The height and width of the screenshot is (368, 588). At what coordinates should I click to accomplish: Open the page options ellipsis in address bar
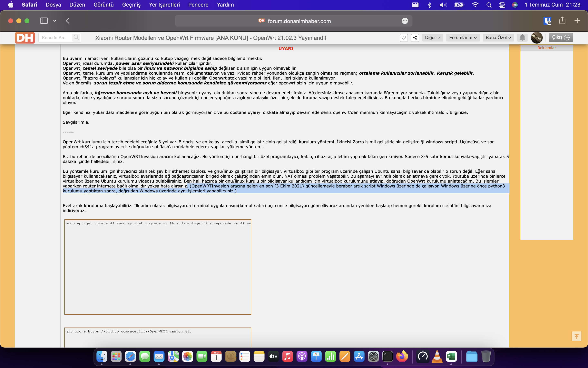tap(404, 21)
